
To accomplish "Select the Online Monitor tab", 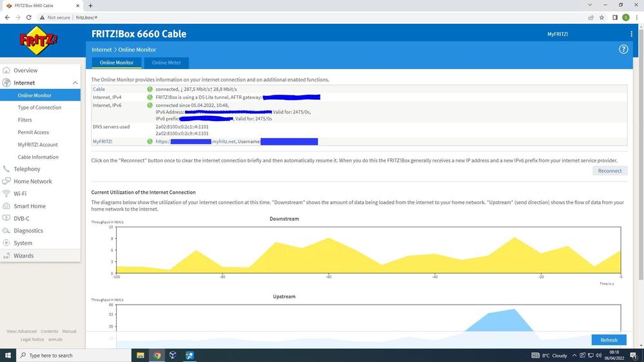I will [116, 62].
